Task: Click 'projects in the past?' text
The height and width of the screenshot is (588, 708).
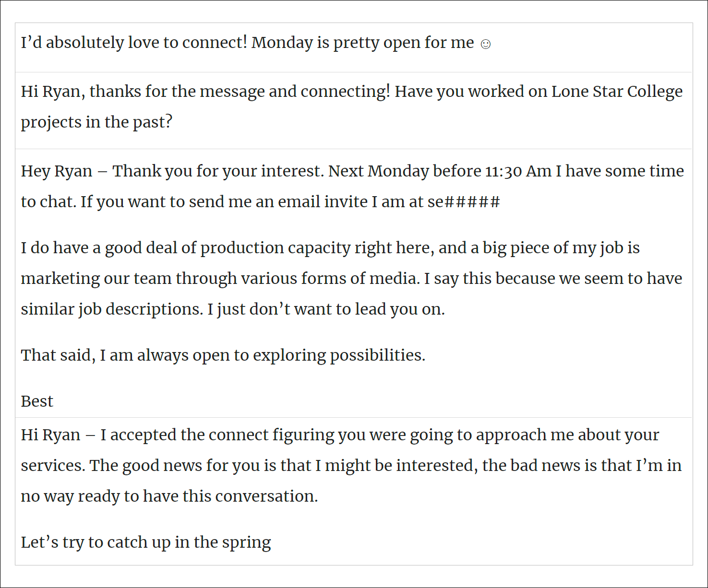Action: 96,122
